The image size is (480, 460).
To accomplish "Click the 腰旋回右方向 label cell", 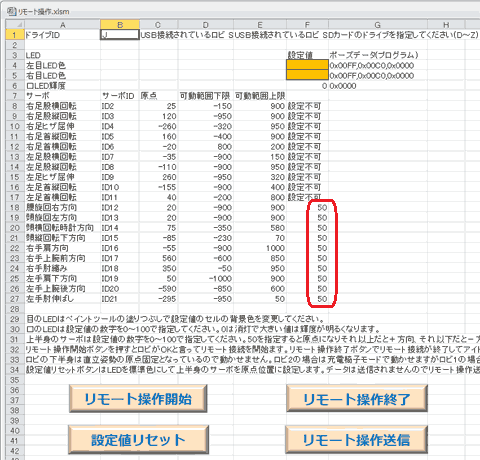I will [x=62, y=207].
